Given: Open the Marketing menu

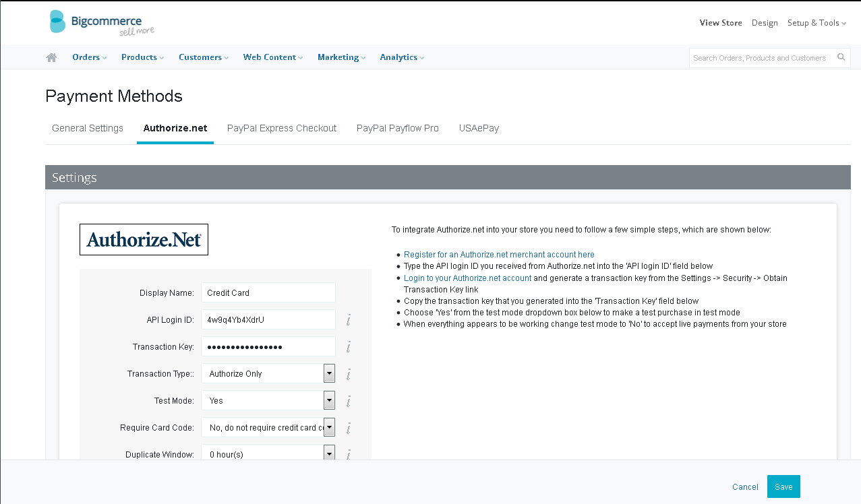Looking at the screenshot, I should (342, 57).
